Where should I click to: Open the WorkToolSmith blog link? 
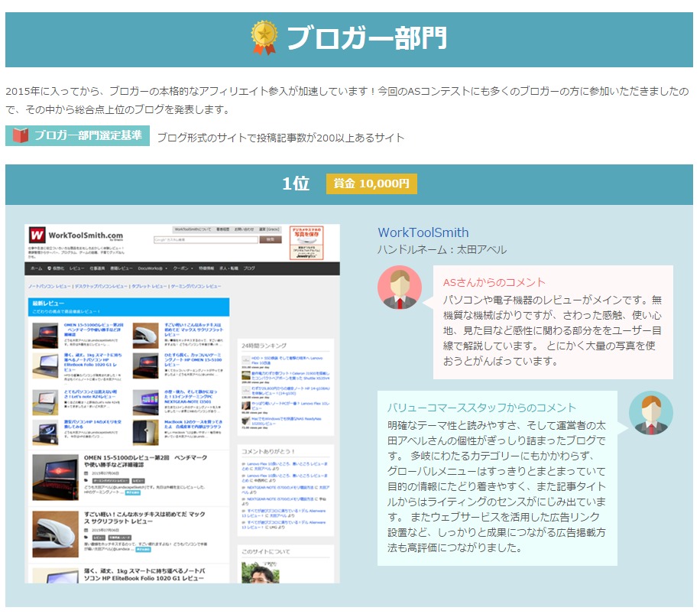423,232
